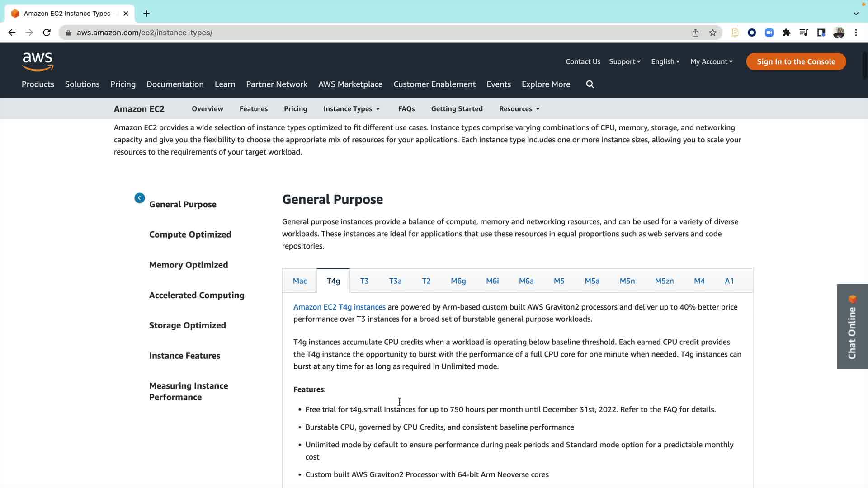Select the T3a instance tab

click(395, 281)
